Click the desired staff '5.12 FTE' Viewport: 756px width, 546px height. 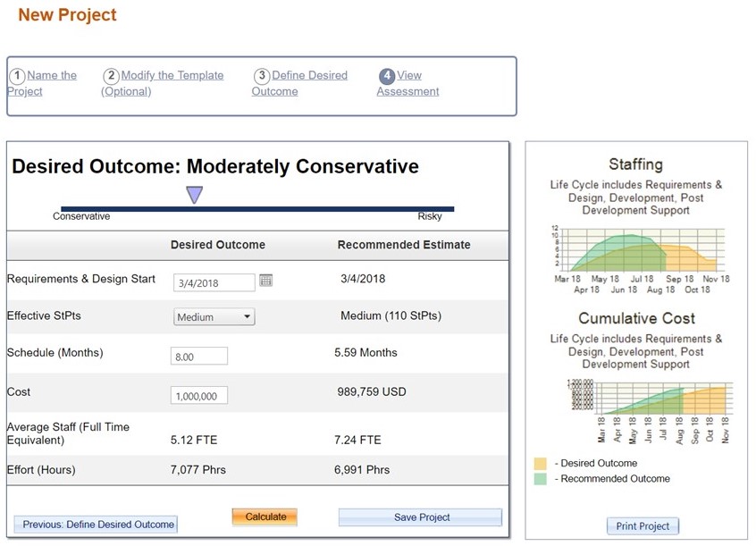pos(194,440)
